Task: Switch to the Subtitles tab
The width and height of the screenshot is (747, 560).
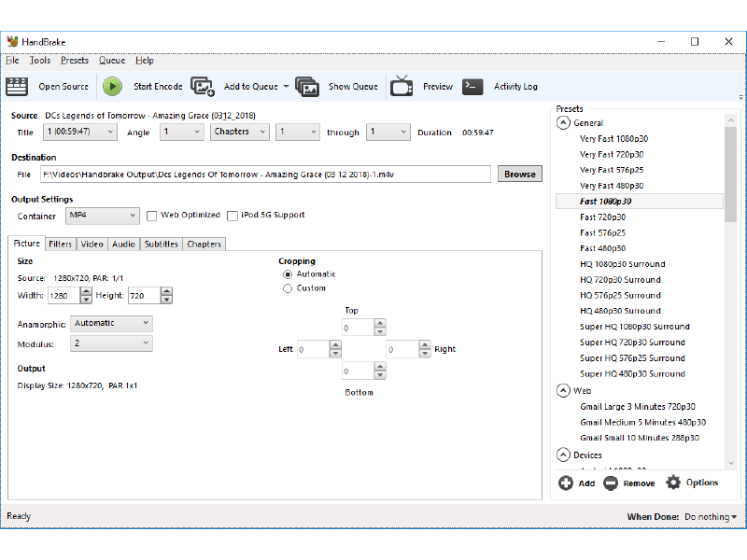Action: tap(161, 245)
